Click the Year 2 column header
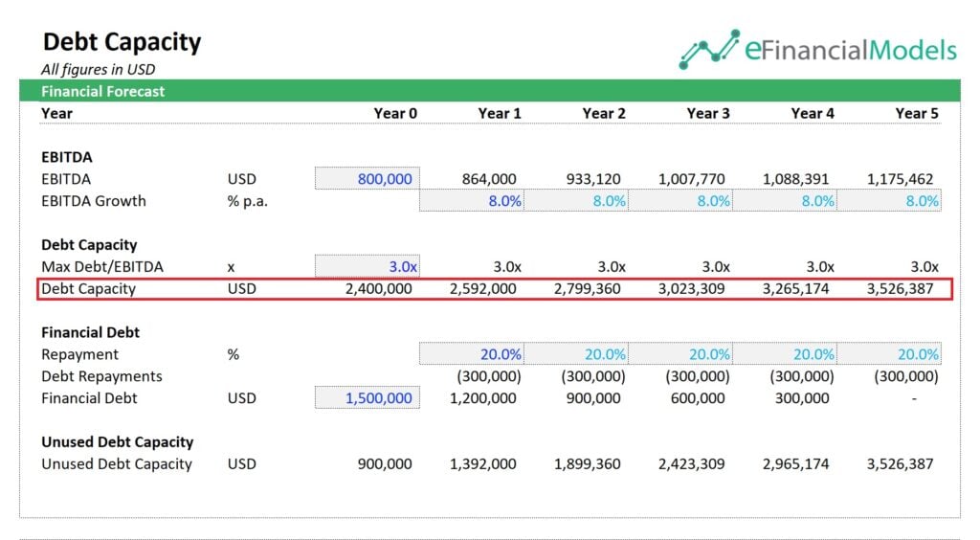980x540 pixels. pos(604,113)
